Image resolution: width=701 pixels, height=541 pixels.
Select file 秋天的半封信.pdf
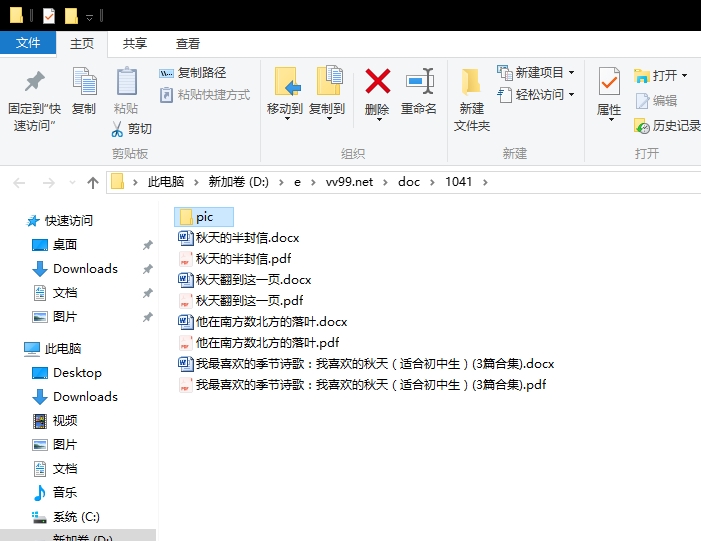(235, 259)
